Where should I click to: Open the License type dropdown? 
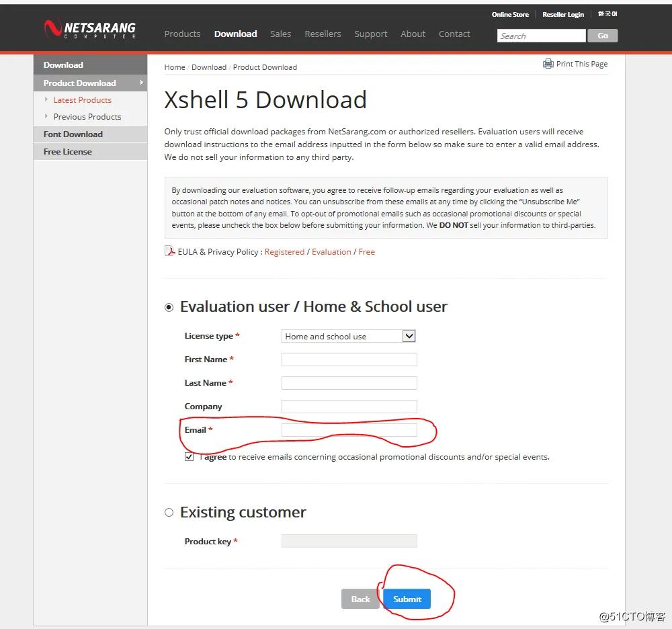[348, 337]
